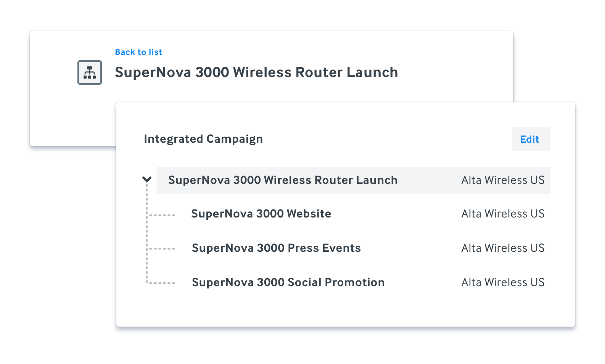The width and height of the screenshot is (605, 364).
Task: Select the SuperNova 3000 Social Promotion campaign
Action: [288, 282]
